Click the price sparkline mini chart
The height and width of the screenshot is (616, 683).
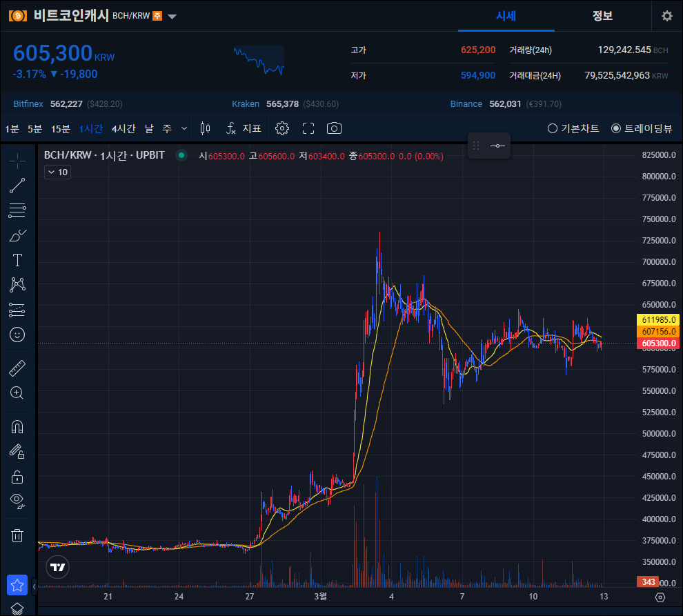(259, 61)
